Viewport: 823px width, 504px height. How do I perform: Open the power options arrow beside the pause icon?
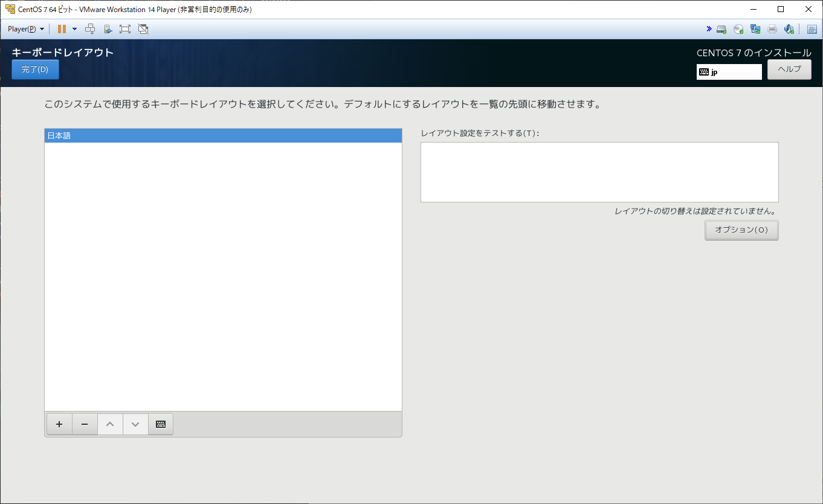click(x=74, y=29)
